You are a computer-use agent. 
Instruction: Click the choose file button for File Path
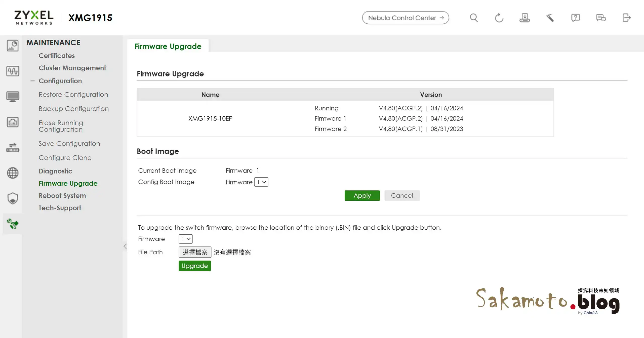(x=195, y=252)
